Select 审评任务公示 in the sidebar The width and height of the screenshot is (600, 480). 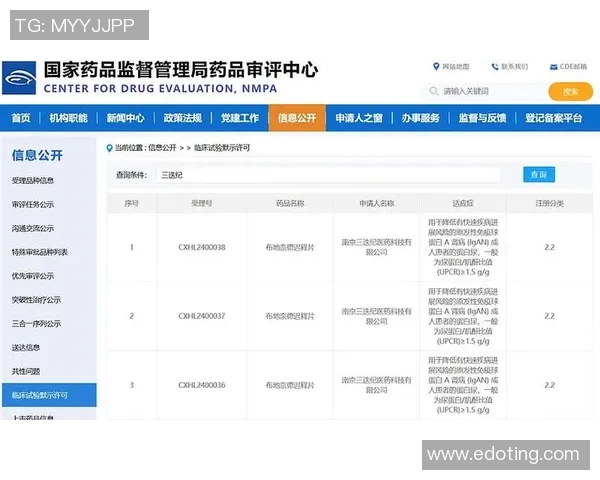click(x=33, y=204)
